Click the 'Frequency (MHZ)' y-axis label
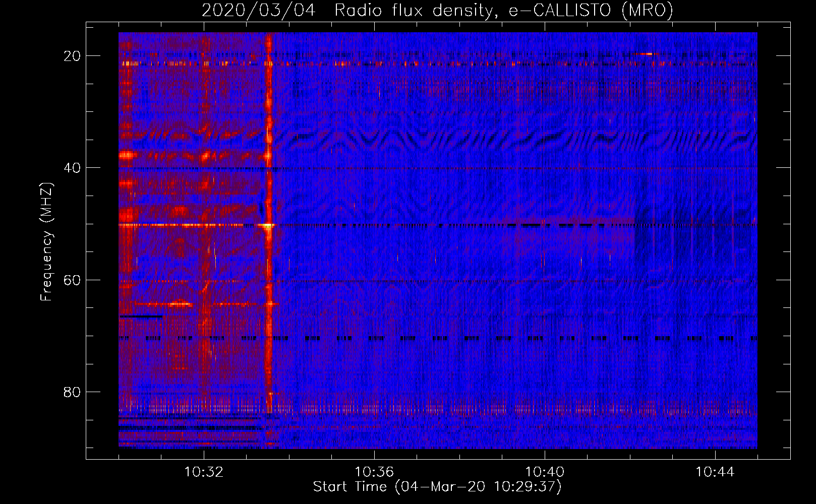Image resolution: width=816 pixels, height=504 pixels. tap(46, 242)
